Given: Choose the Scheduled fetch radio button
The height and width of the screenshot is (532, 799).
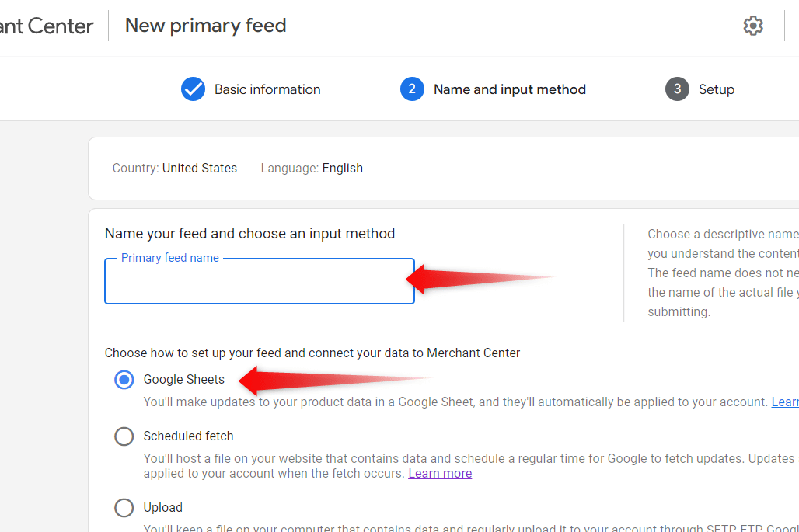Looking at the screenshot, I should click(x=124, y=436).
